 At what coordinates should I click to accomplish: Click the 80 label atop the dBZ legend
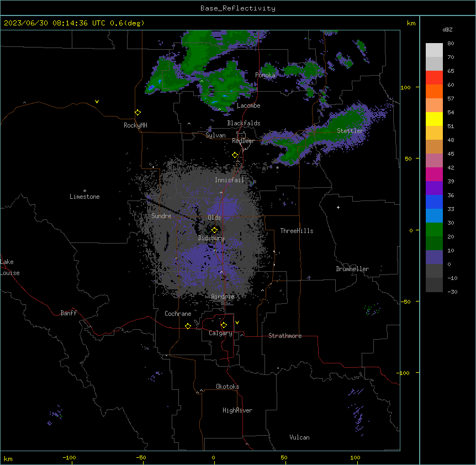coord(451,44)
